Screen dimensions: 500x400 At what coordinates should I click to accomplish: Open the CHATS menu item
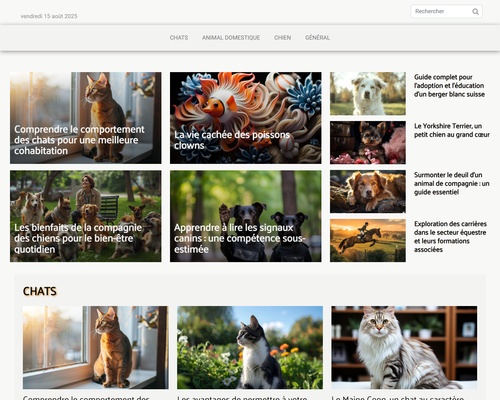tap(179, 38)
